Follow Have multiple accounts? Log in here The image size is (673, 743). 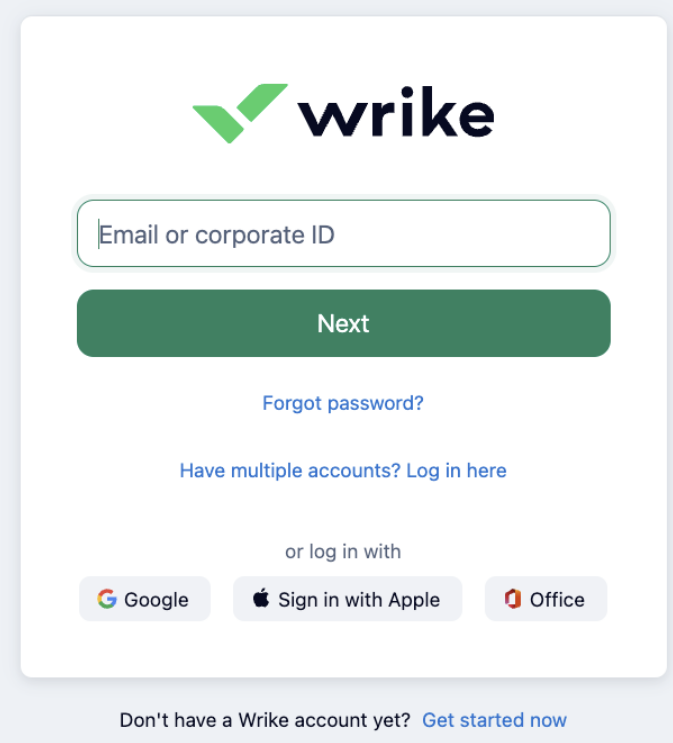pos(343,471)
